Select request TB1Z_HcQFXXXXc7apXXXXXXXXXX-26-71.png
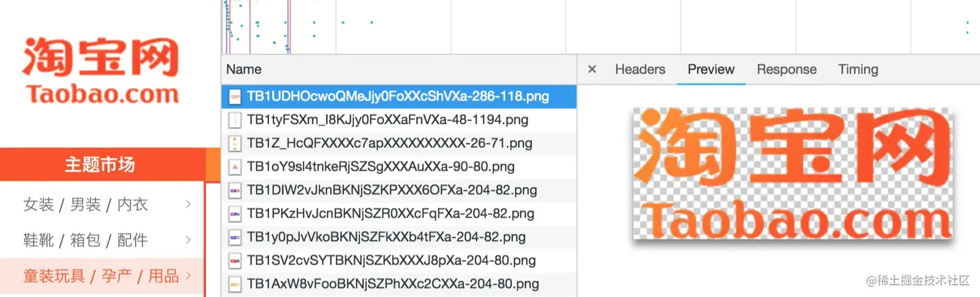Viewport: 980px width, 297px height. (399, 143)
